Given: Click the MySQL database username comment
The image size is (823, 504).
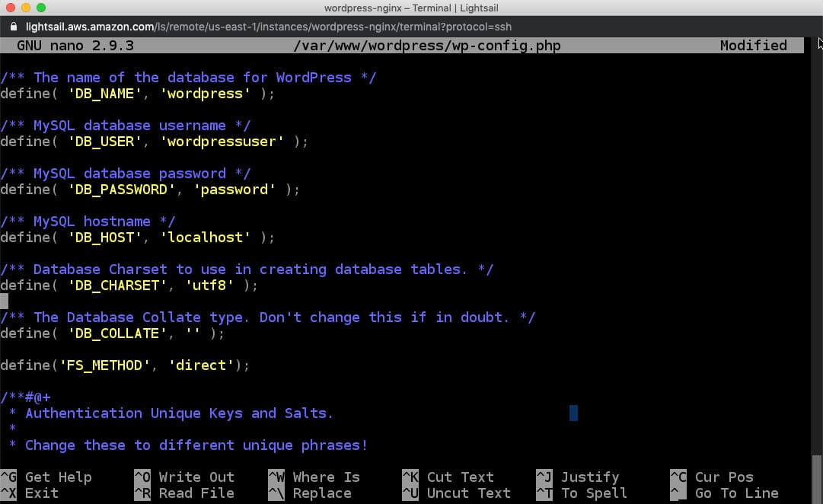Looking at the screenshot, I should (126, 126).
